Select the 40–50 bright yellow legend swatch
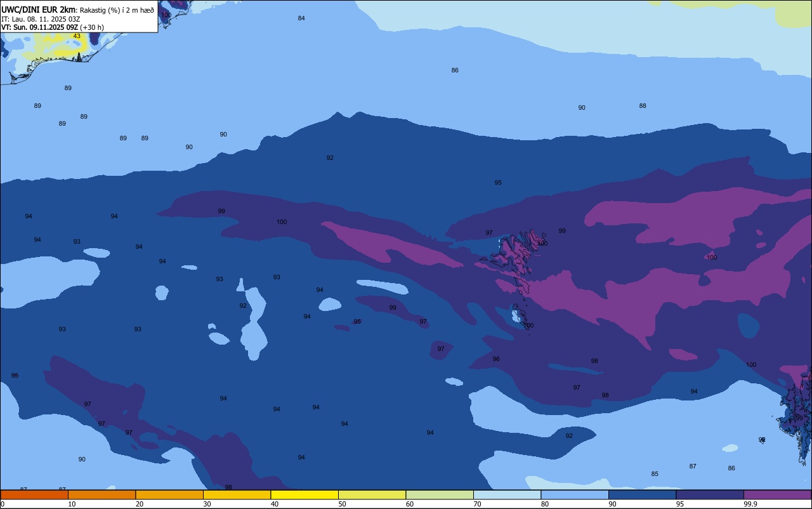The width and height of the screenshot is (812, 509). click(304, 494)
